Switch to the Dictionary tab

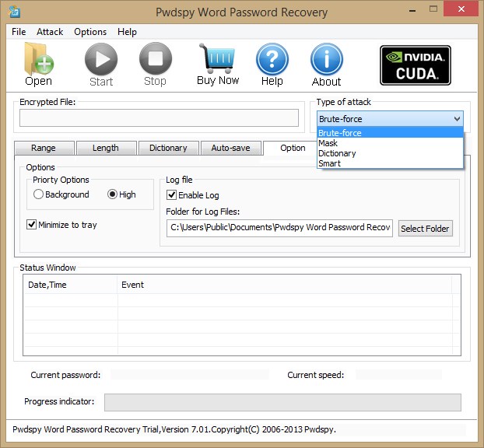pos(169,148)
